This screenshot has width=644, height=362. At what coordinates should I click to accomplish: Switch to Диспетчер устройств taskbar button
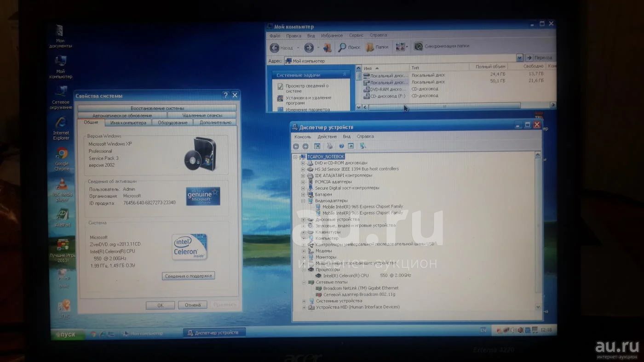[x=214, y=333]
